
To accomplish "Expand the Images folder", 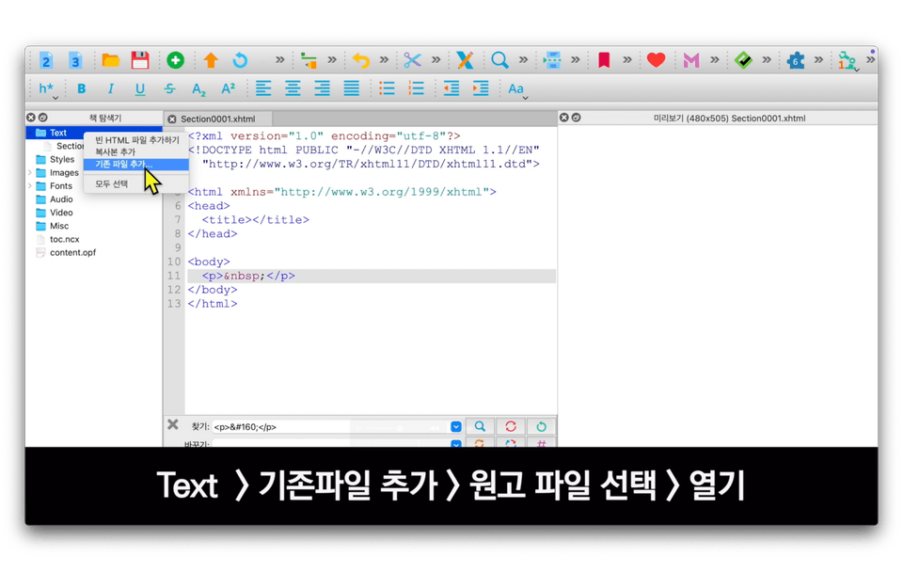I will [x=30, y=173].
